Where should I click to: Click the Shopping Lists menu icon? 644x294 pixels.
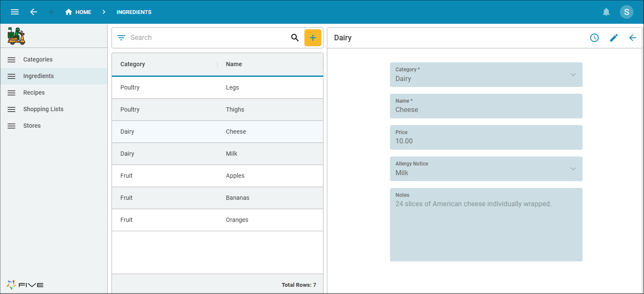11,109
